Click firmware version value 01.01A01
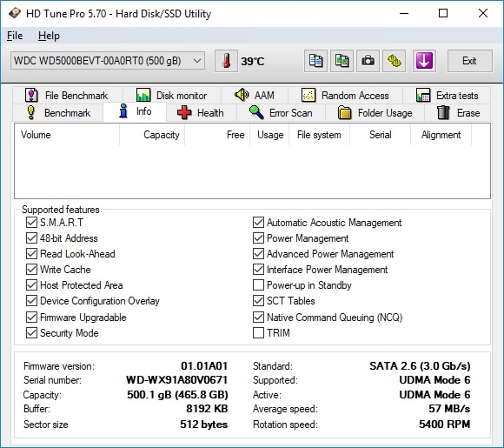This screenshot has width=504, height=448. tap(204, 366)
